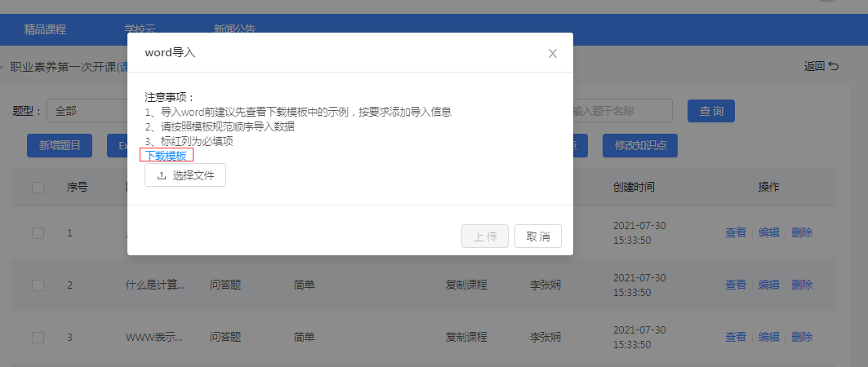Viewport: 868px width, 367px height.
Task: Click 查看 in row 3
Action: tap(736, 337)
